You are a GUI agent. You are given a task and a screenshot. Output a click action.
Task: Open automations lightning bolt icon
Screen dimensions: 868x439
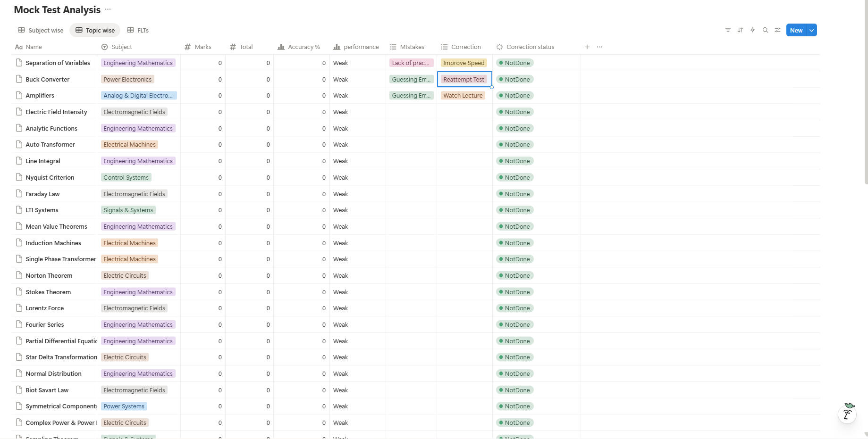click(x=752, y=30)
